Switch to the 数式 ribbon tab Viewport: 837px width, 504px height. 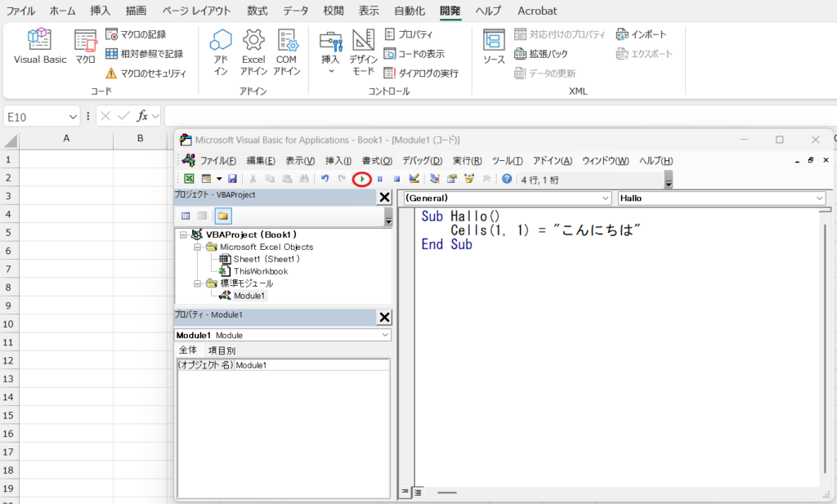coord(257,11)
